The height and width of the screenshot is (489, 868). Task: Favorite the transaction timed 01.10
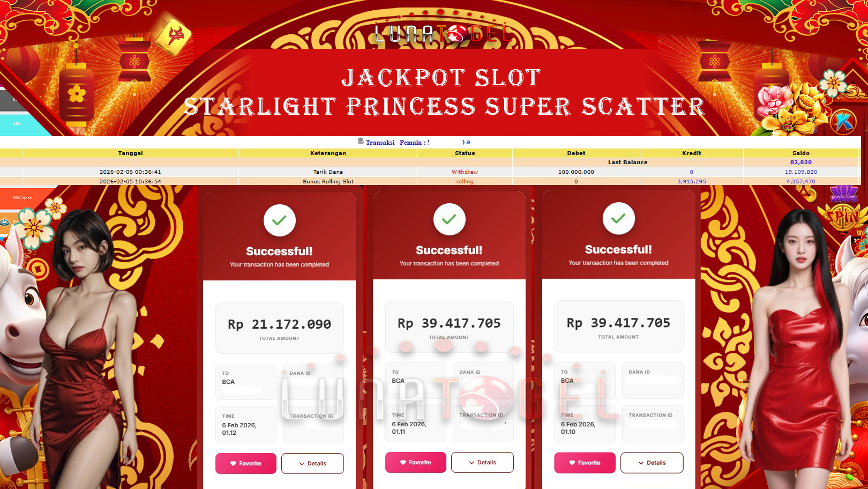(x=585, y=463)
